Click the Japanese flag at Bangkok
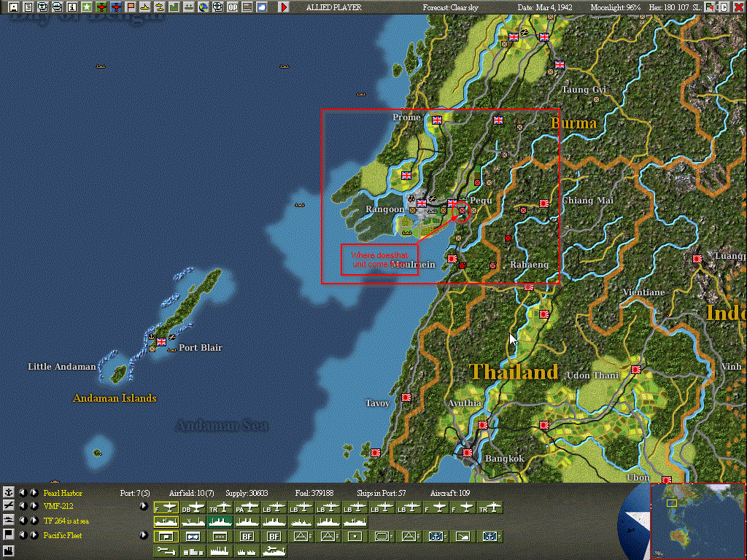 pos(468,453)
